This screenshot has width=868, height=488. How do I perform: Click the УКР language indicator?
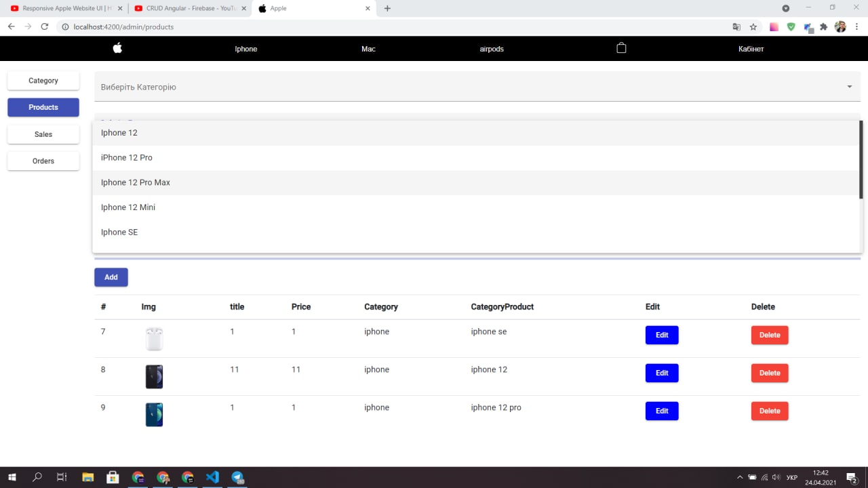point(791,477)
